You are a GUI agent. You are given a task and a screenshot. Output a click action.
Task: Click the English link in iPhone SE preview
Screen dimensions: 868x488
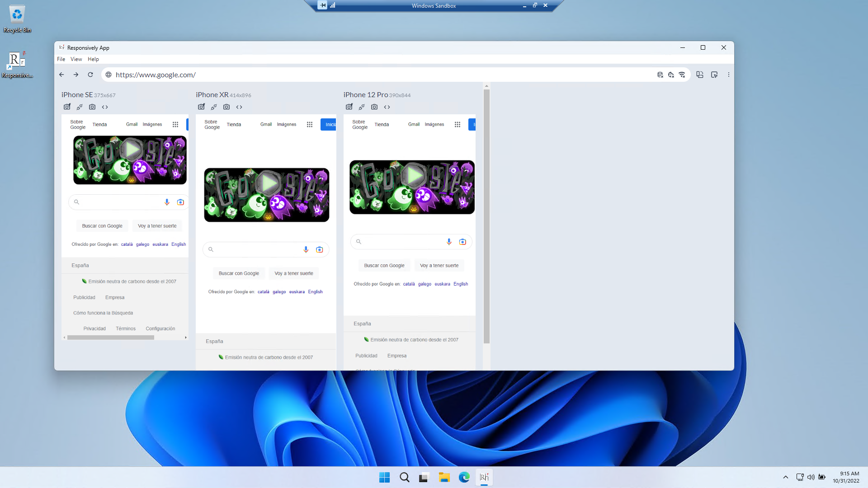click(x=179, y=244)
